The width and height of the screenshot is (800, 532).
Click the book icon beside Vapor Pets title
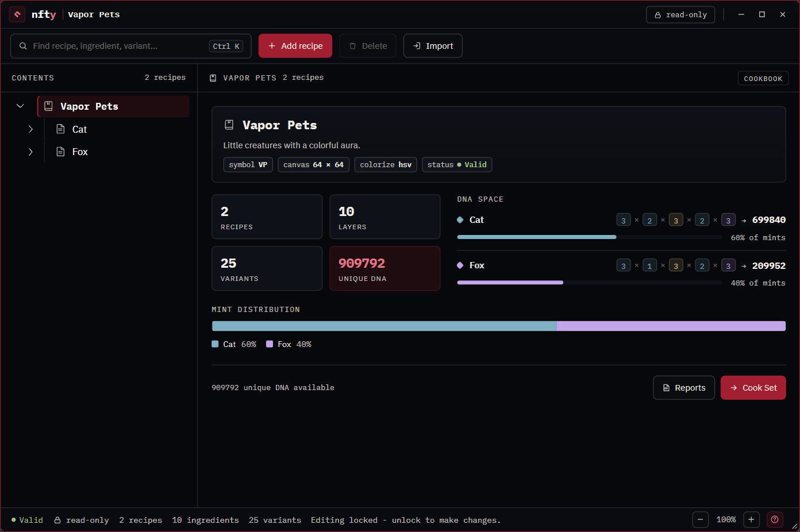click(229, 125)
